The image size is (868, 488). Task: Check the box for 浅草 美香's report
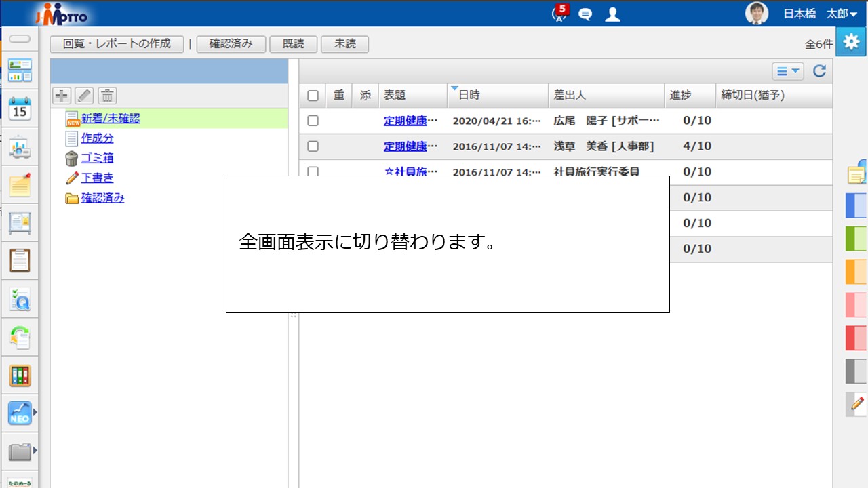pos(313,146)
